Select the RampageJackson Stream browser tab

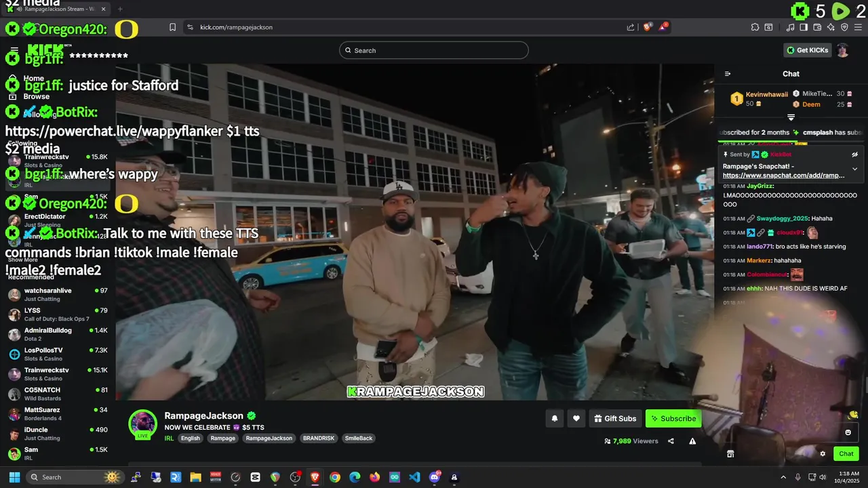[x=58, y=9]
